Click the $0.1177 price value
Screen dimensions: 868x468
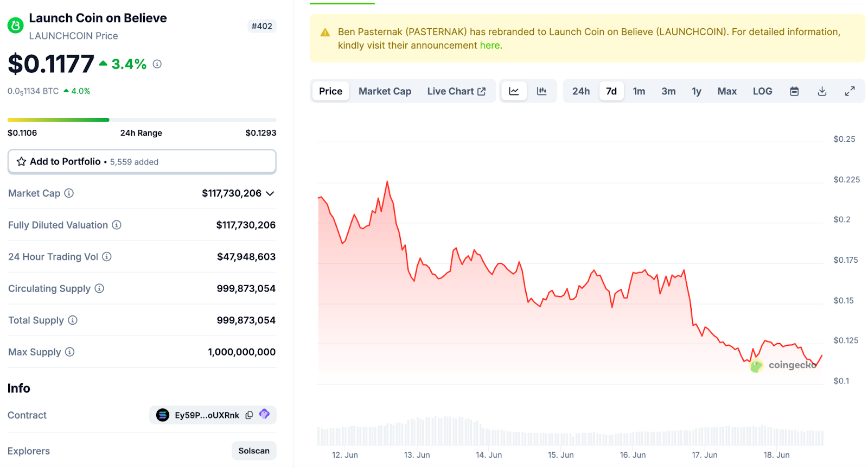click(x=51, y=64)
